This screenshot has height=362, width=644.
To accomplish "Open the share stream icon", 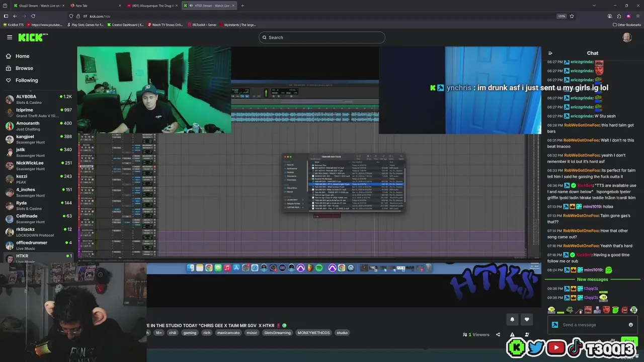I will click(x=498, y=334).
